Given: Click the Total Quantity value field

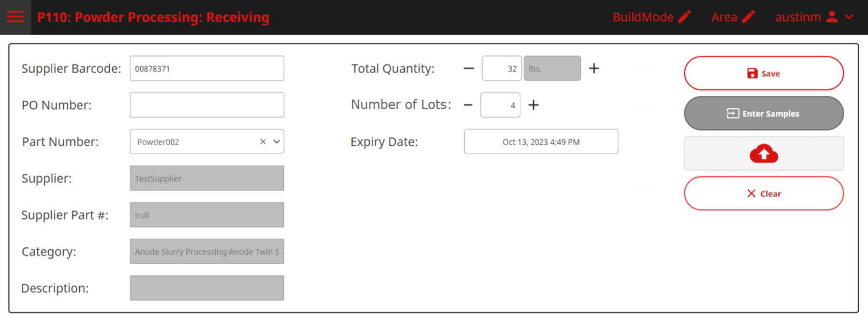Looking at the screenshot, I should pyautogui.click(x=502, y=68).
